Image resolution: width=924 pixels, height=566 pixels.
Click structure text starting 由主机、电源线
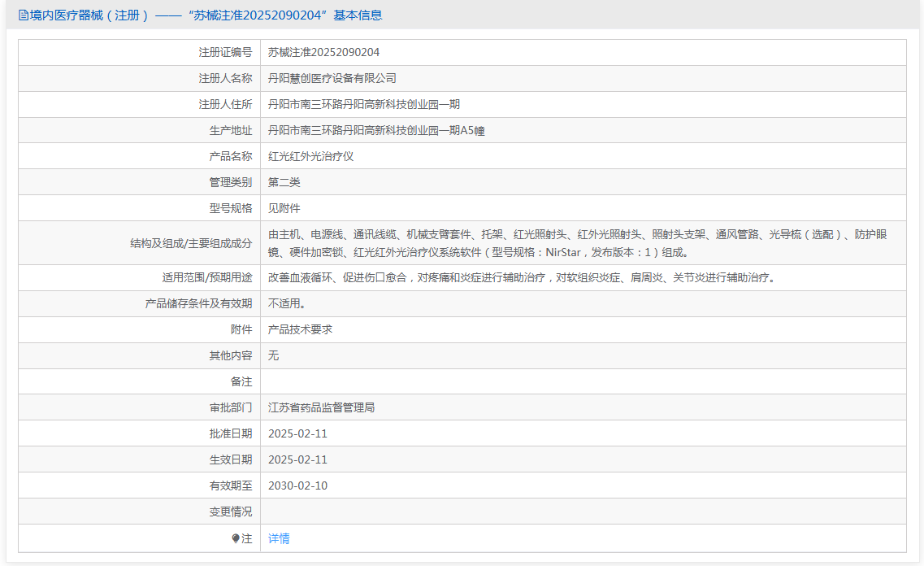click(578, 243)
